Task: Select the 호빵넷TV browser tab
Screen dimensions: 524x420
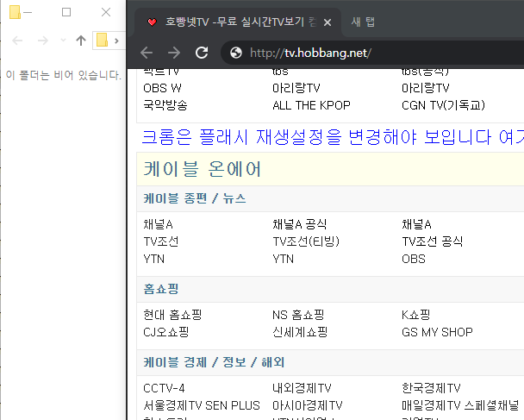Action: [x=238, y=22]
